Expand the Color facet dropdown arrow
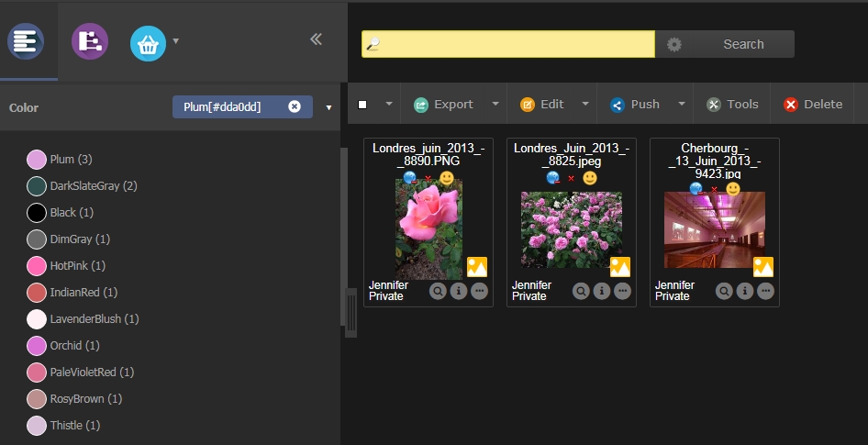 (x=328, y=108)
